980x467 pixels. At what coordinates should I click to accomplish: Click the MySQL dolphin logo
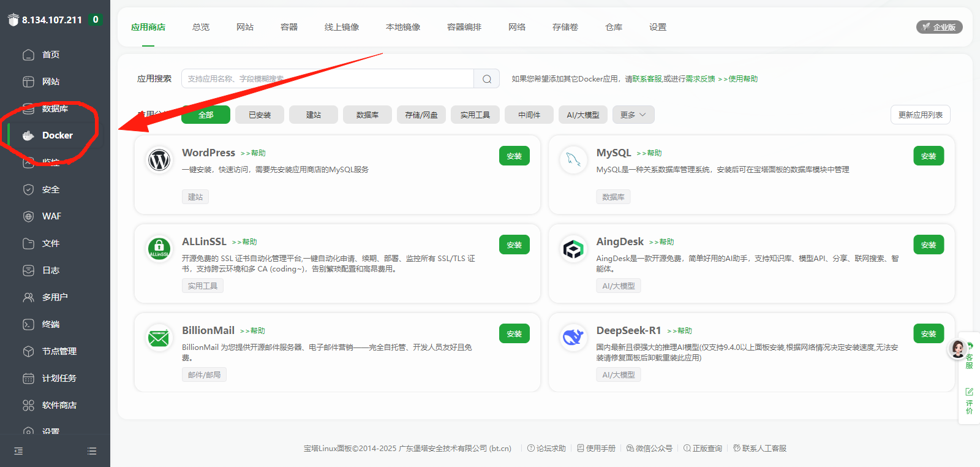point(574,161)
